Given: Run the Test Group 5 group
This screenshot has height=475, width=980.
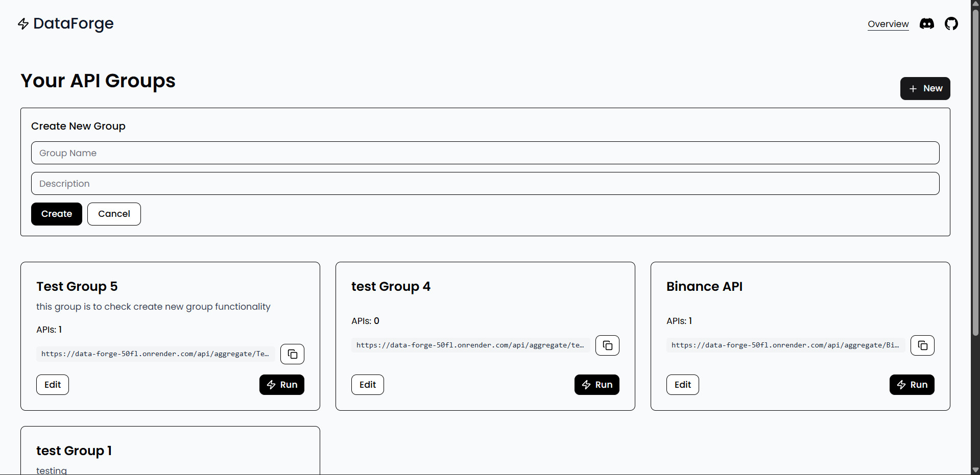Looking at the screenshot, I should (281, 385).
